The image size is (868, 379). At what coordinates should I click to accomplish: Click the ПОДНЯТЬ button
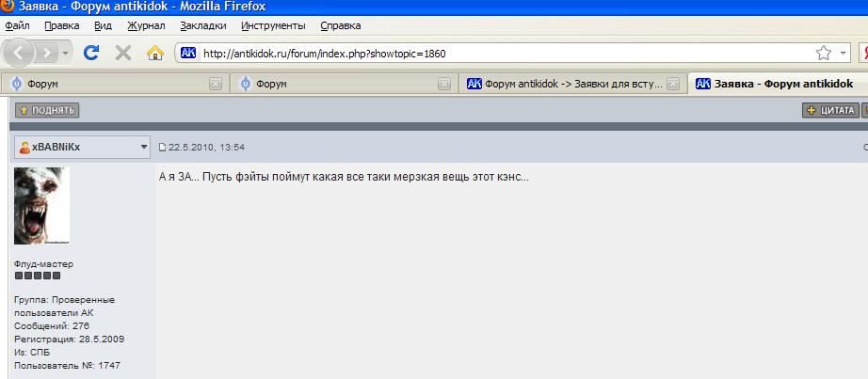[47, 110]
